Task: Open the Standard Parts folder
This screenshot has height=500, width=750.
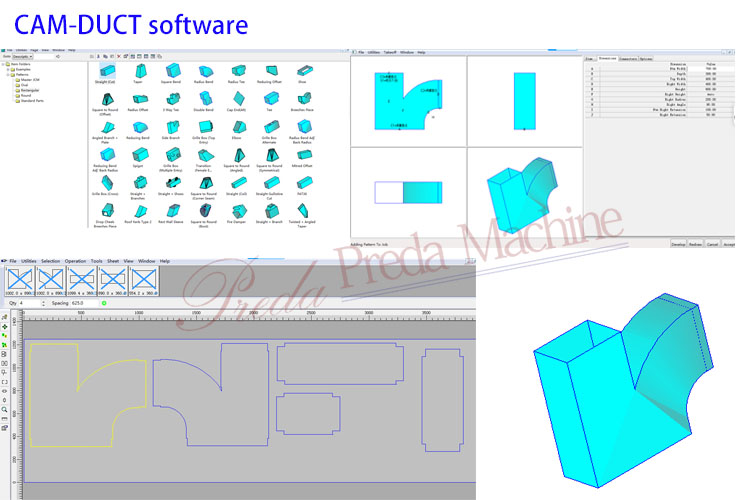Action: pyautogui.click(x=32, y=101)
